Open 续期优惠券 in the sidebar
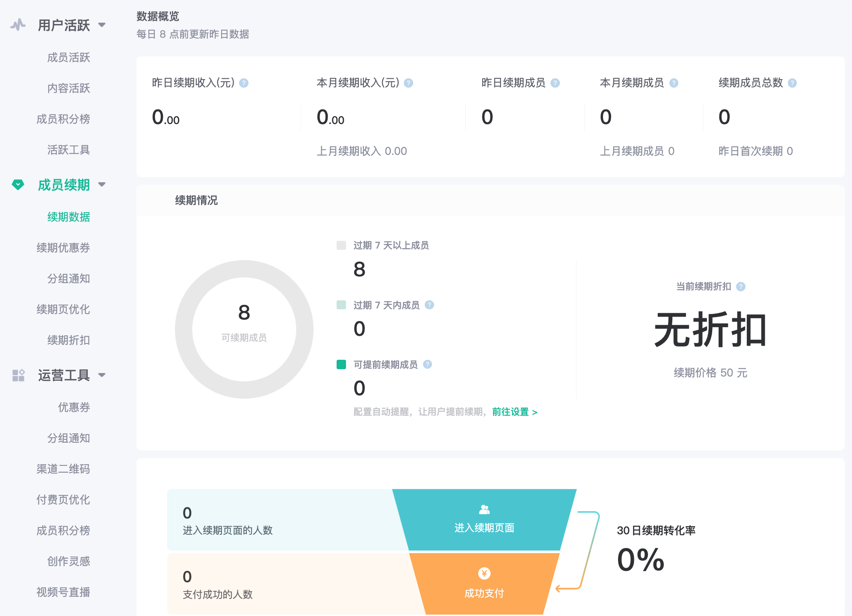Image resolution: width=852 pixels, height=616 pixels. tap(63, 248)
